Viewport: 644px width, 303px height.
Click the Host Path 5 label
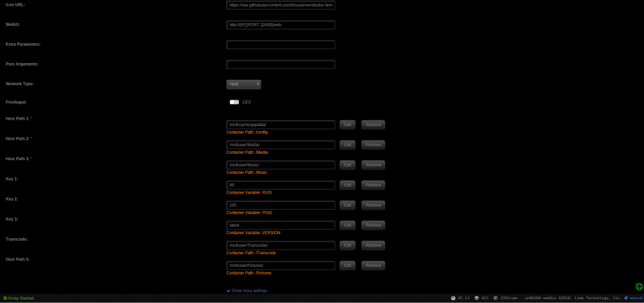click(x=17, y=259)
